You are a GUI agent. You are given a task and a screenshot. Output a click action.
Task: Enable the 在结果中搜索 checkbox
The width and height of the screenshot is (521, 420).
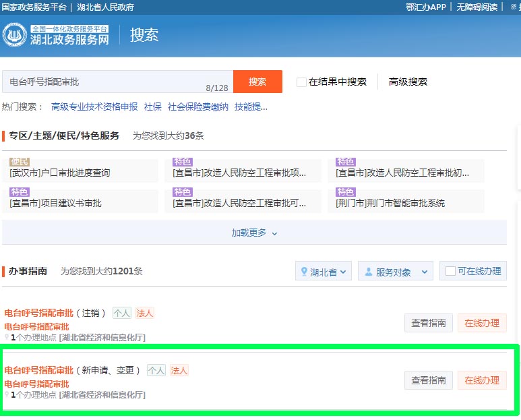point(301,82)
